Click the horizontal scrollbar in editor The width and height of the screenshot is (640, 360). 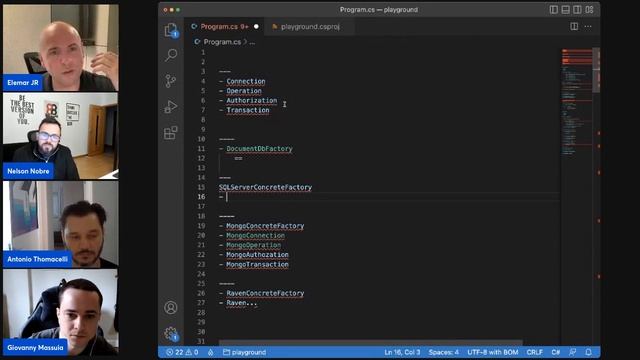tap(370, 342)
